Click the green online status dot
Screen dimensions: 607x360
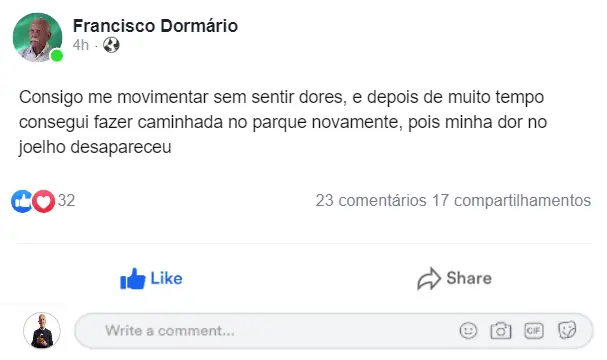point(57,56)
